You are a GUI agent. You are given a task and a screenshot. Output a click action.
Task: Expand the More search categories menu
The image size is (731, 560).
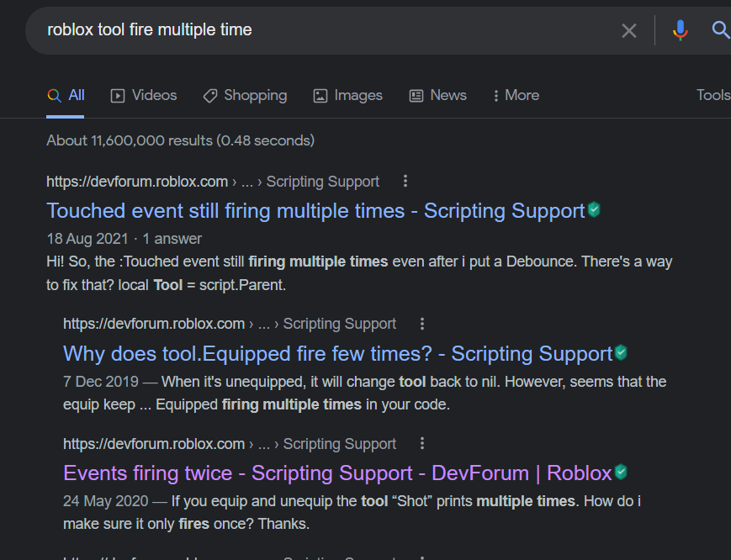(x=516, y=95)
